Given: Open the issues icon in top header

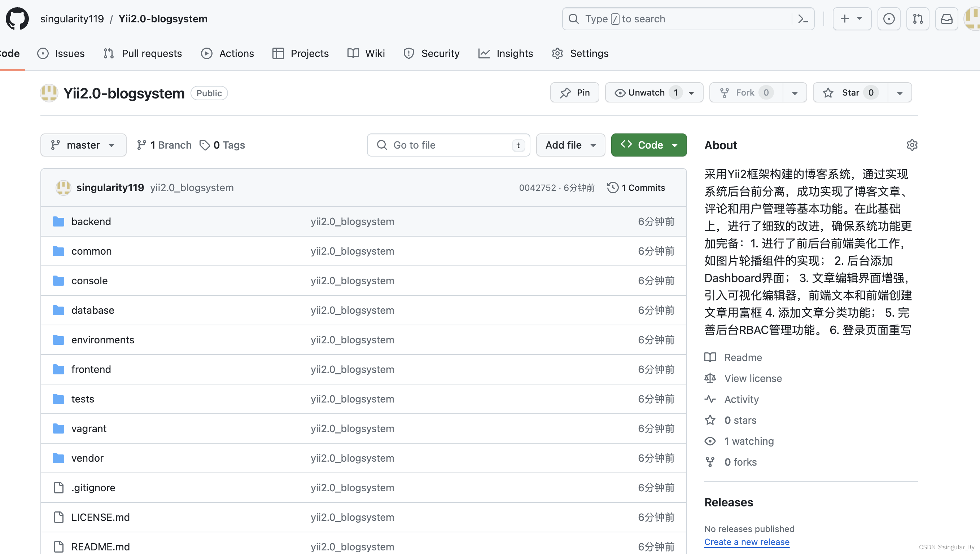Looking at the screenshot, I should tap(889, 19).
